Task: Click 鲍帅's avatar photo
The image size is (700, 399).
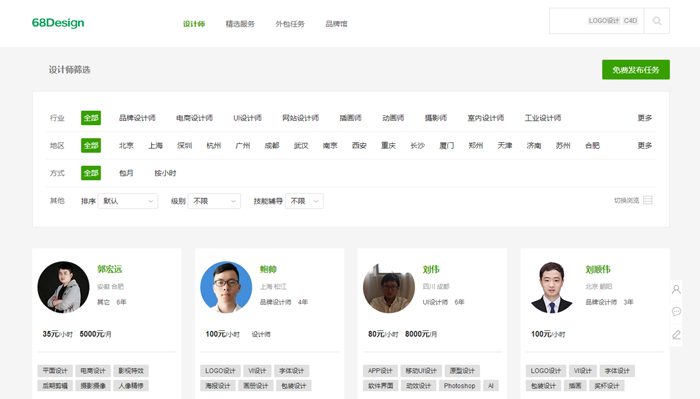Action: (226, 287)
